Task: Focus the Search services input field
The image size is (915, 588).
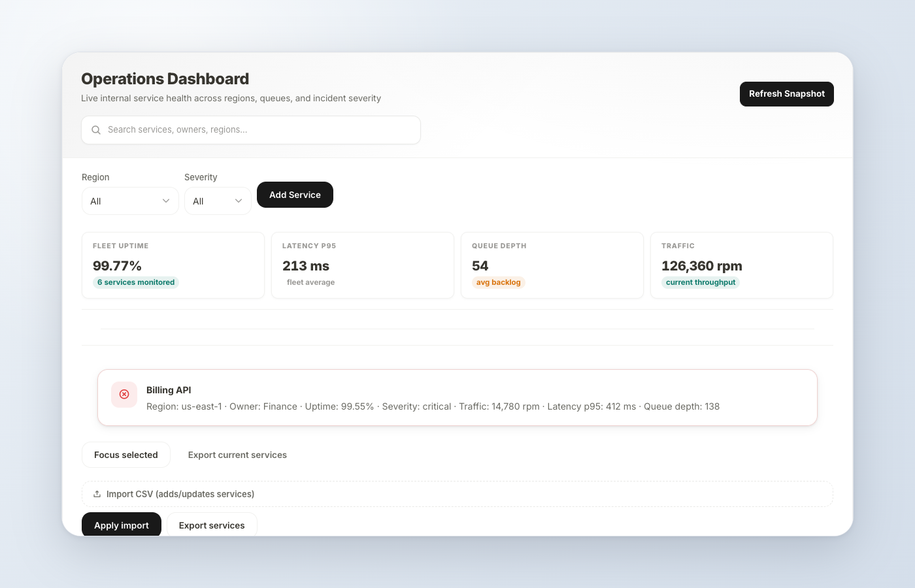Action: point(251,130)
